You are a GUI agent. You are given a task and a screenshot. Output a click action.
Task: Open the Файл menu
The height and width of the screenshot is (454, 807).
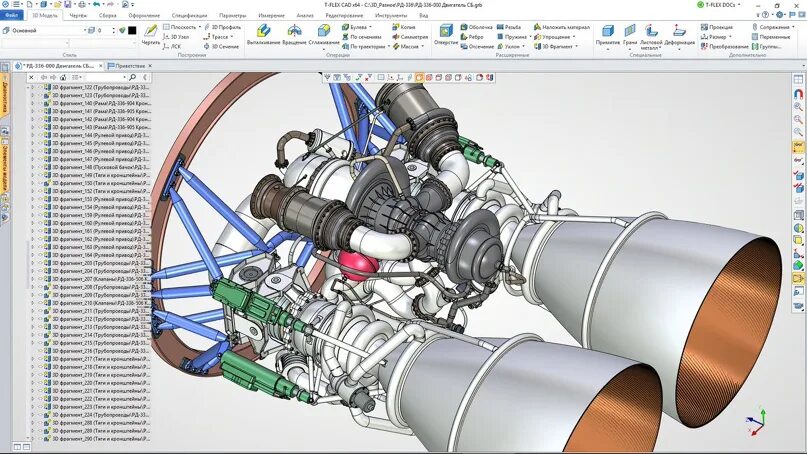click(11, 15)
